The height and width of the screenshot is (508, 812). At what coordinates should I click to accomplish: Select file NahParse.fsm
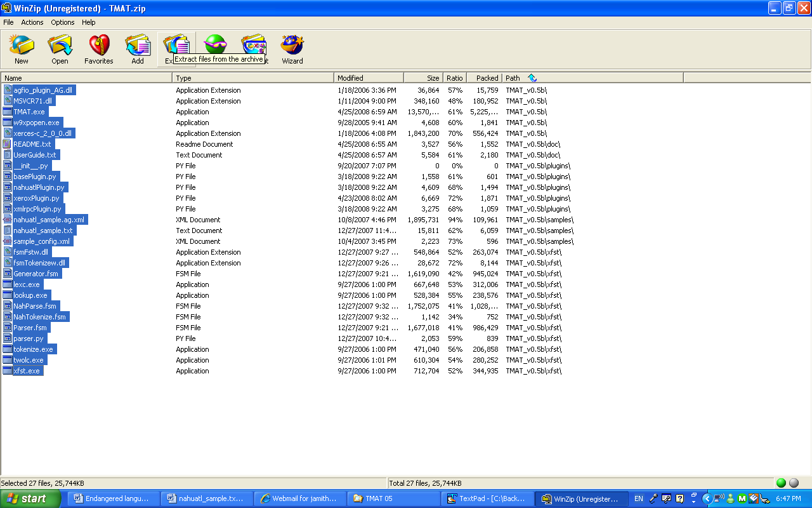36,306
